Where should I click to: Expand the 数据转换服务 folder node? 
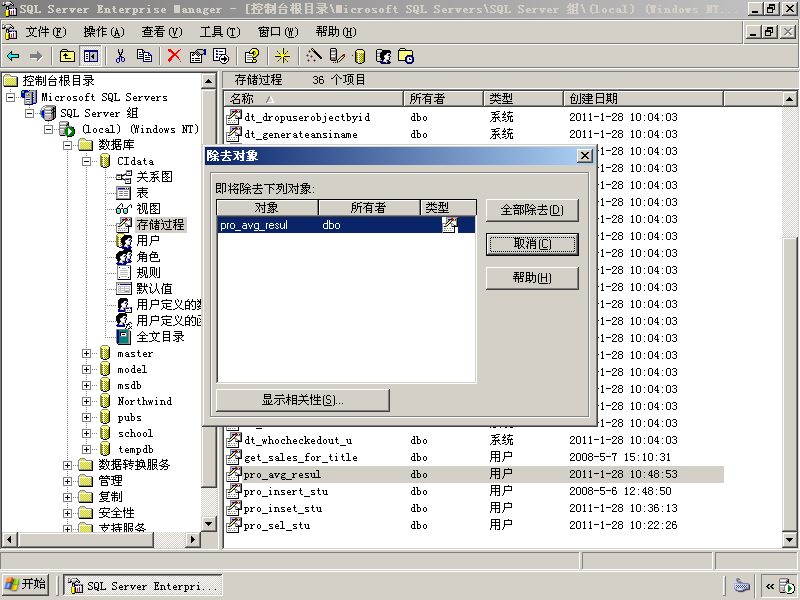click(x=67, y=465)
